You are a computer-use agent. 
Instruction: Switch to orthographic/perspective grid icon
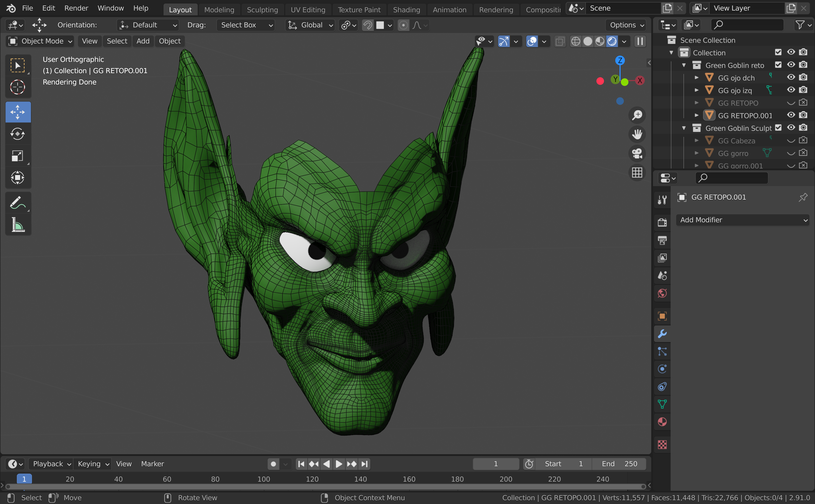[x=637, y=173]
